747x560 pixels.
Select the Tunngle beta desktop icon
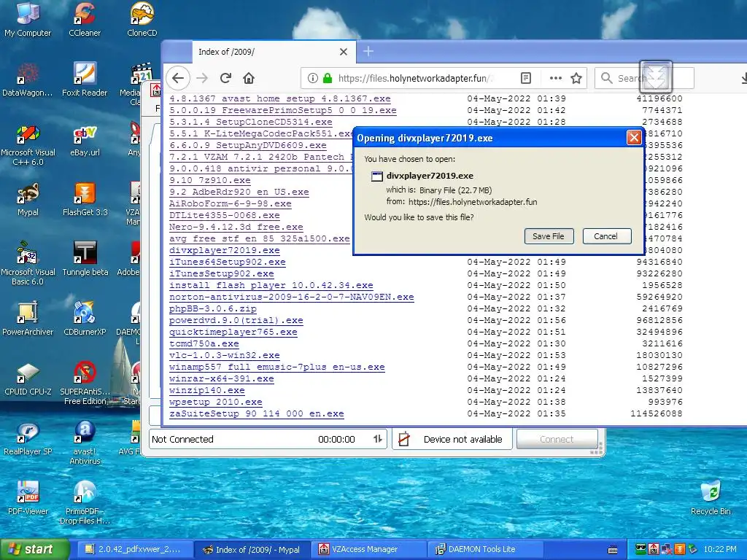click(85, 260)
